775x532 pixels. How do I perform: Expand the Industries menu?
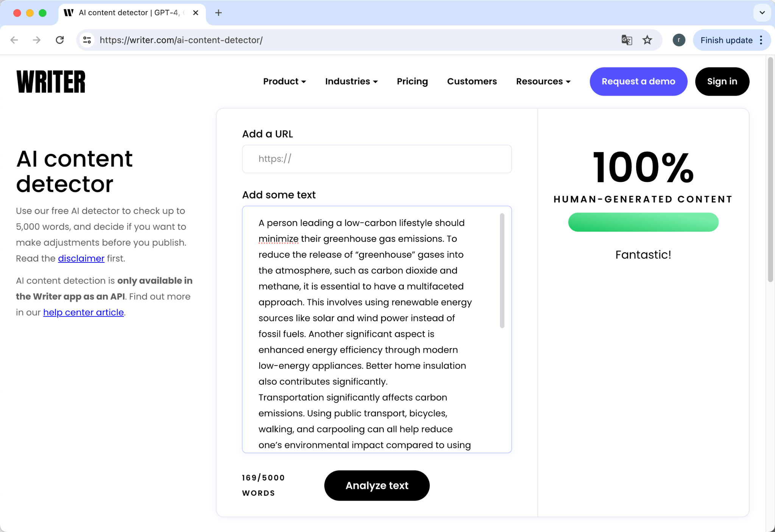coord(352,81)
